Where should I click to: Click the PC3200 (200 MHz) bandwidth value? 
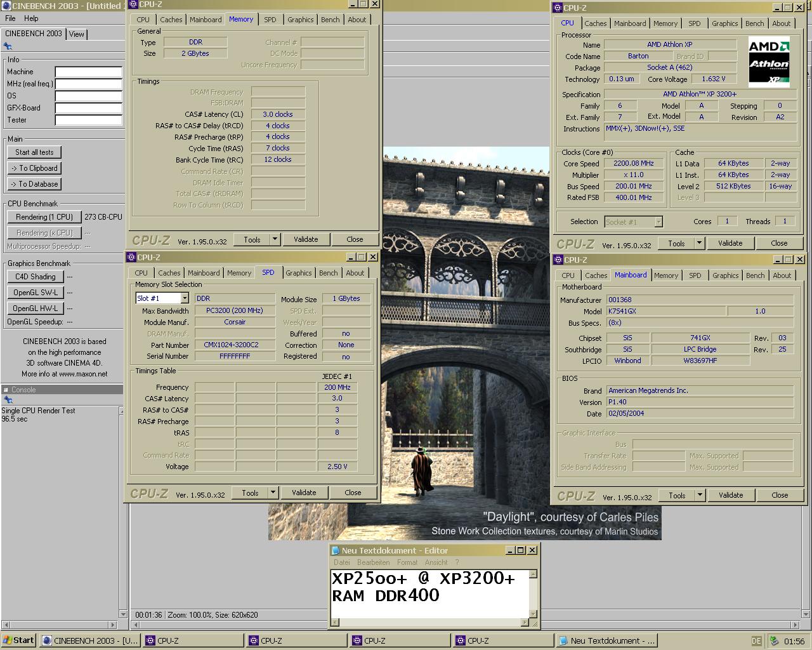(235, 310)
